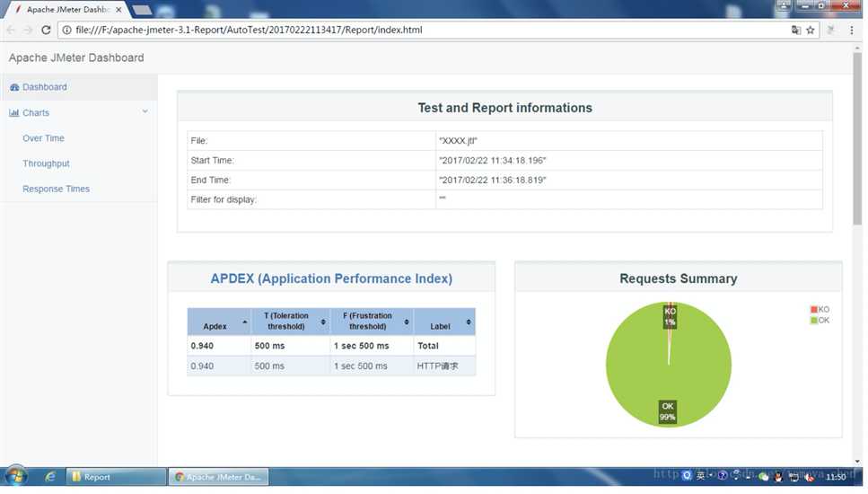Open the translate page icon in address bar

pyautogui.click(x=796, y=30)
